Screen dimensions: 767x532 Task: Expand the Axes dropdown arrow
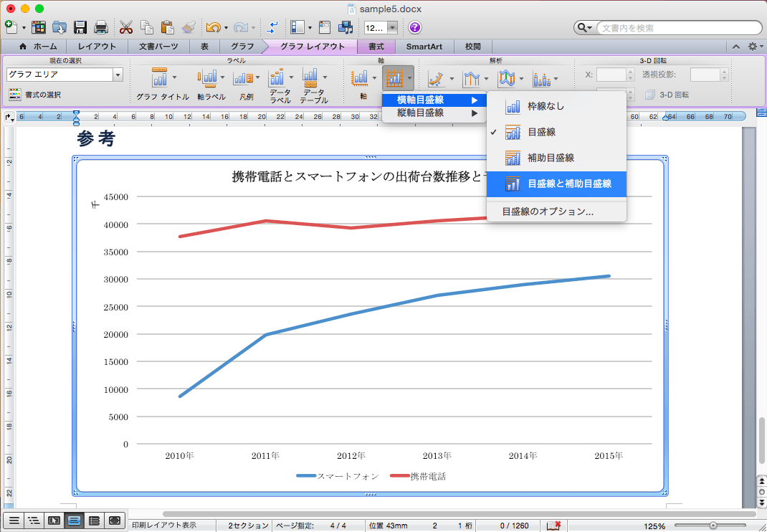tap(374, 78)
